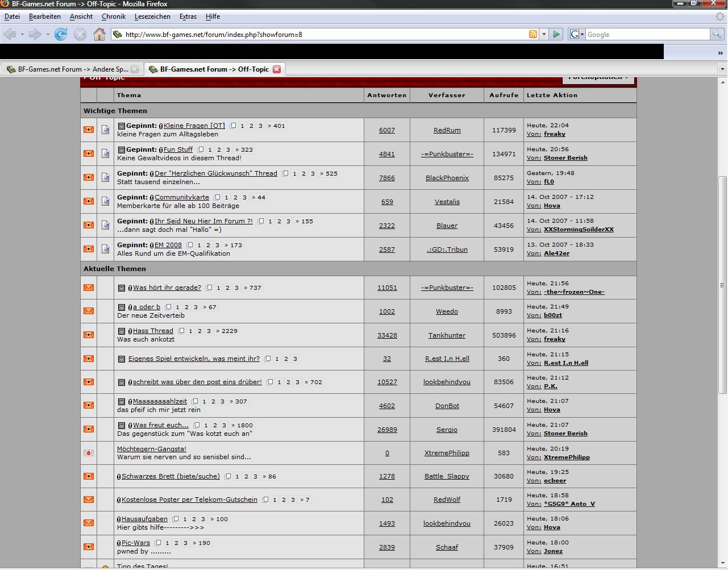Viewport: 728px width, 570px height.
Task: Open the address bar history dropdown
Action: click(x=544, y=34)
